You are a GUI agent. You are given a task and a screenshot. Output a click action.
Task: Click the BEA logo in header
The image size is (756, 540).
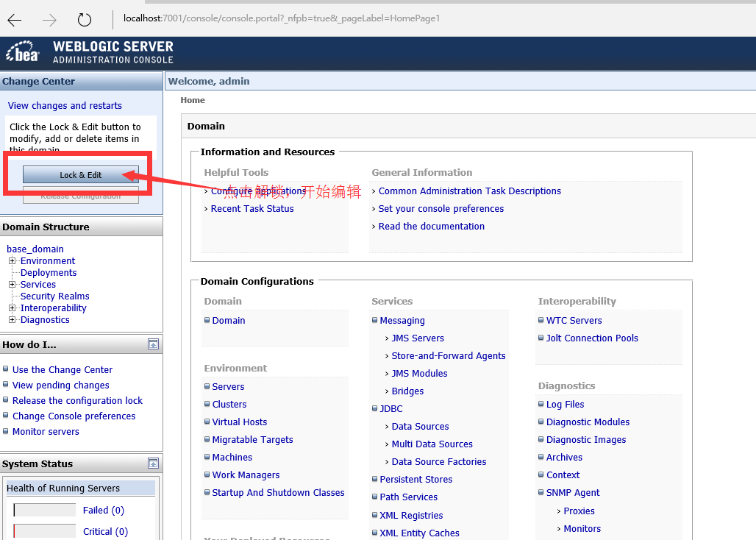22,52
